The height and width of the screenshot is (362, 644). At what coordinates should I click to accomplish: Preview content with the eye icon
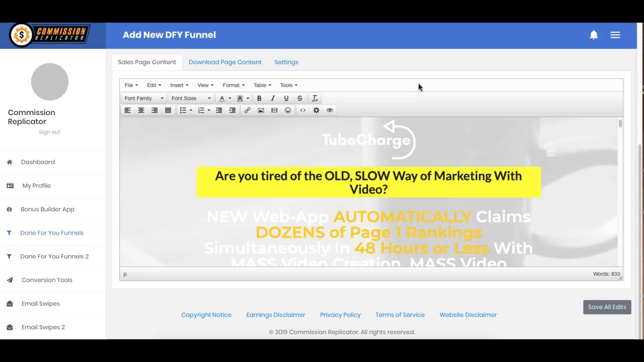coord(330,110)
